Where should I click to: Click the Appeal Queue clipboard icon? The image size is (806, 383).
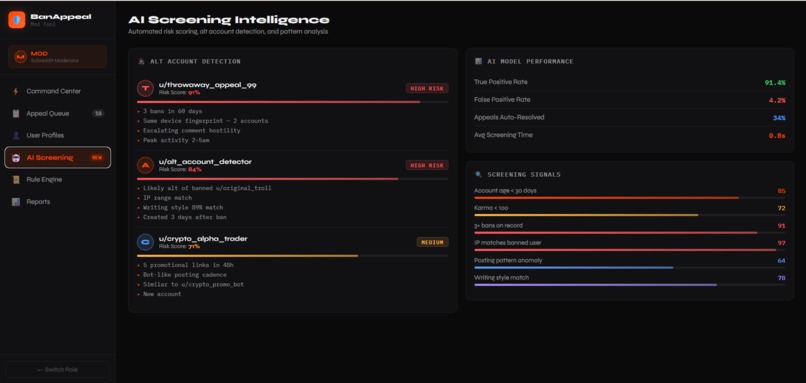[16, 114]
